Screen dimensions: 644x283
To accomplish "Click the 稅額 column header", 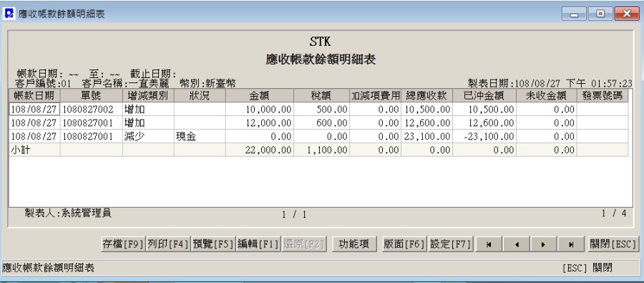I will pyautogui.click(x=321, y=95).
